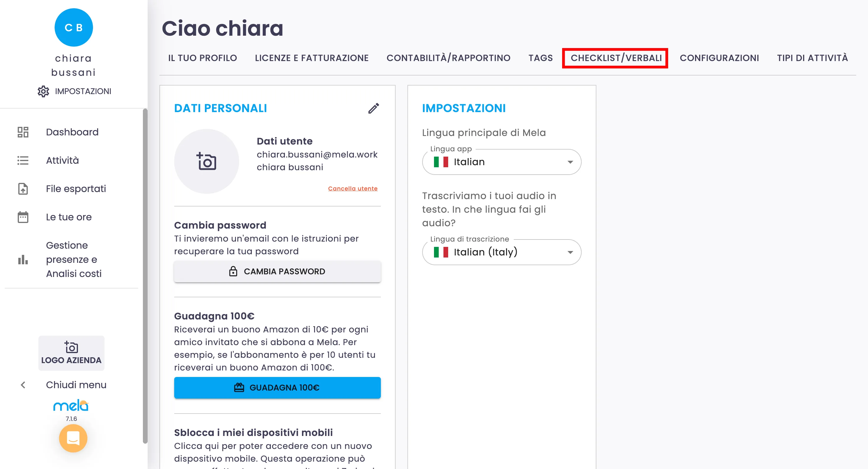The height and width of the screenshot is (469, 868).
Task: Click the Cancella utente link
Action: [353, 188]
